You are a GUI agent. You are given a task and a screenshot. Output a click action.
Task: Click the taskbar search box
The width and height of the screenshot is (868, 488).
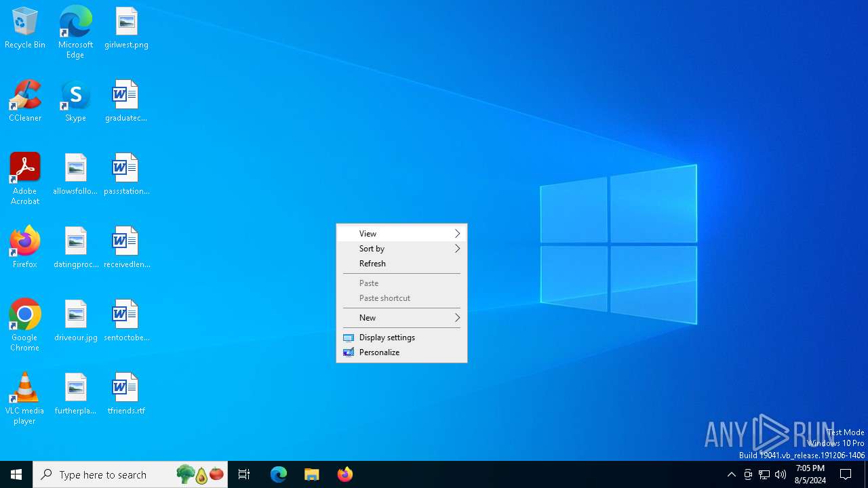tap(130, 474)
